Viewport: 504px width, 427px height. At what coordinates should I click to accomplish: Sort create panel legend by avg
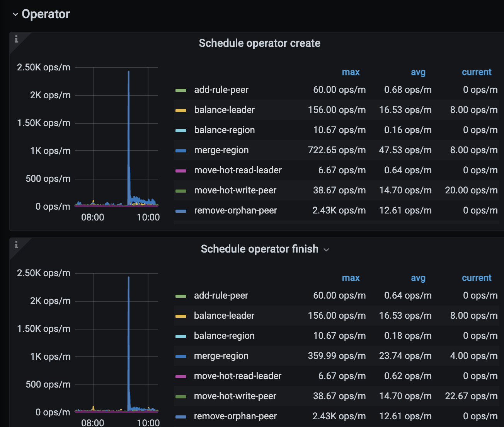point(418,72)
